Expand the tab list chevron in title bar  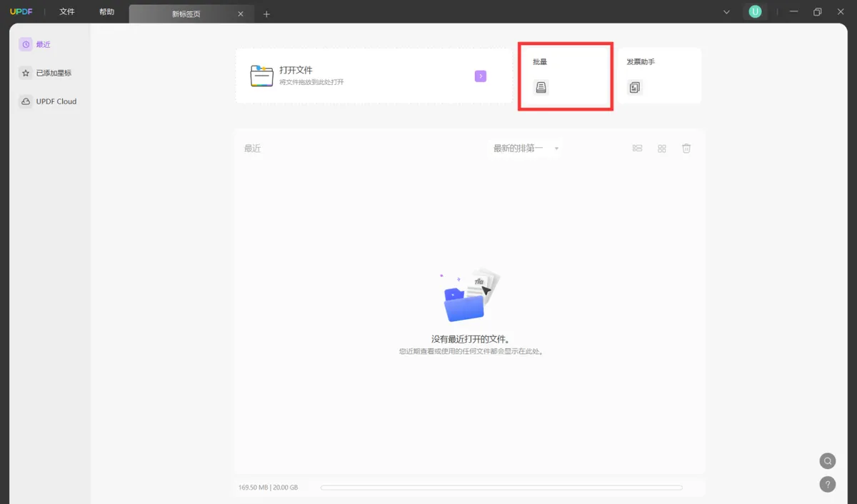tap(726, 11)
